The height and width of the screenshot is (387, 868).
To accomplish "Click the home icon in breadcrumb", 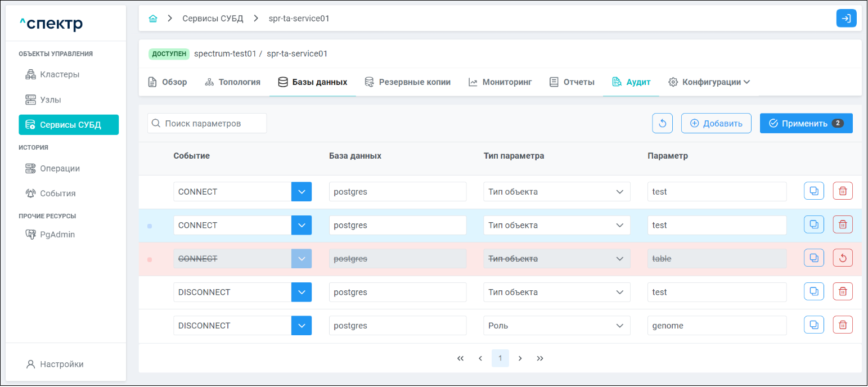I will [153, 19].
